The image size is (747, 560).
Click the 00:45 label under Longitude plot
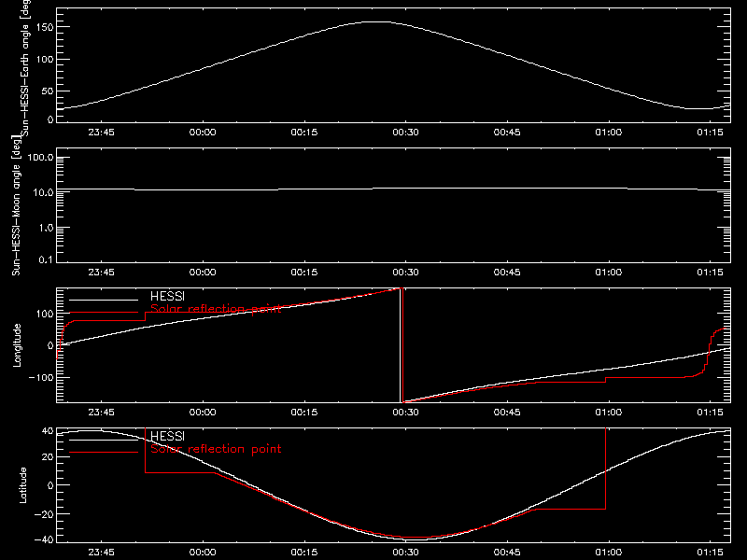507,413
